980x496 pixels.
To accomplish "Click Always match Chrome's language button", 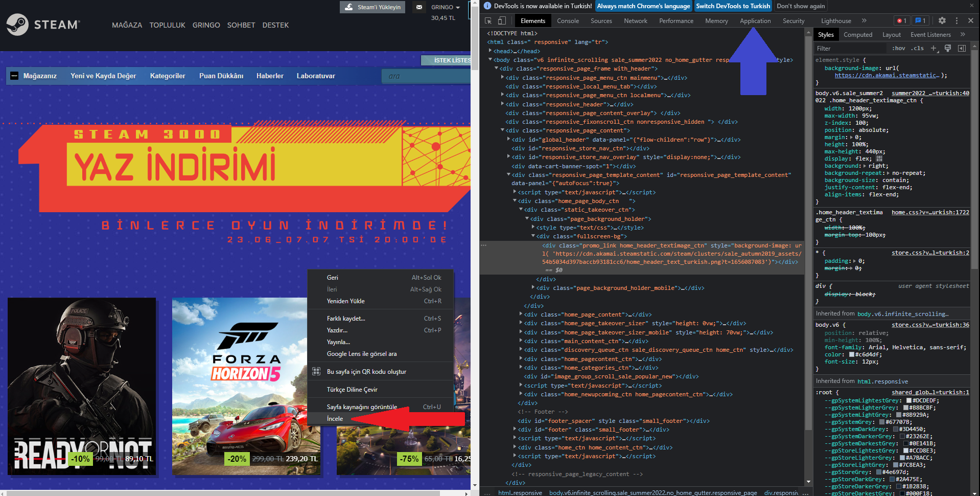I will [x=643, y=6].
